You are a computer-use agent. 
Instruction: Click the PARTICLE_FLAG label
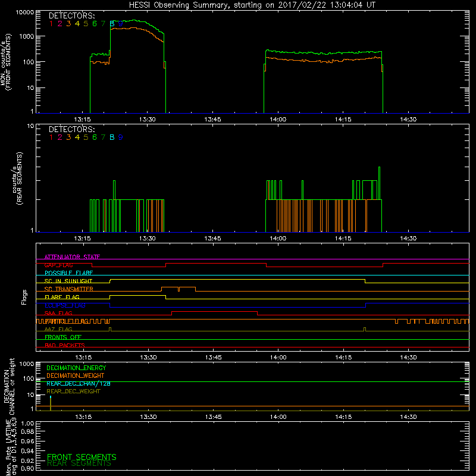pos(67,321)
